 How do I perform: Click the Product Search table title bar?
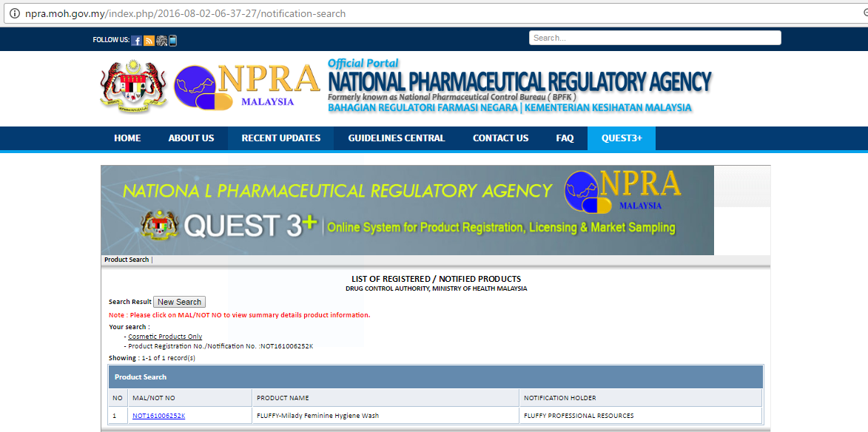coord(436,377)
